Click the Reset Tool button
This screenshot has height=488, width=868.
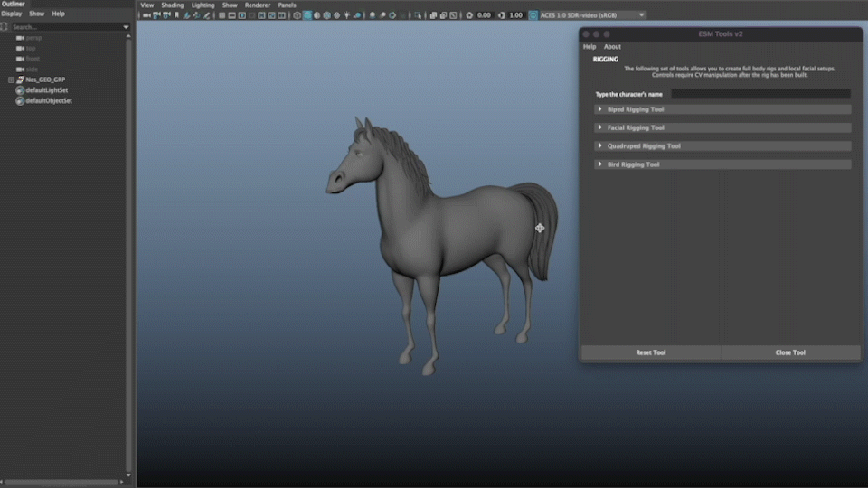click(x=651, y=352)
